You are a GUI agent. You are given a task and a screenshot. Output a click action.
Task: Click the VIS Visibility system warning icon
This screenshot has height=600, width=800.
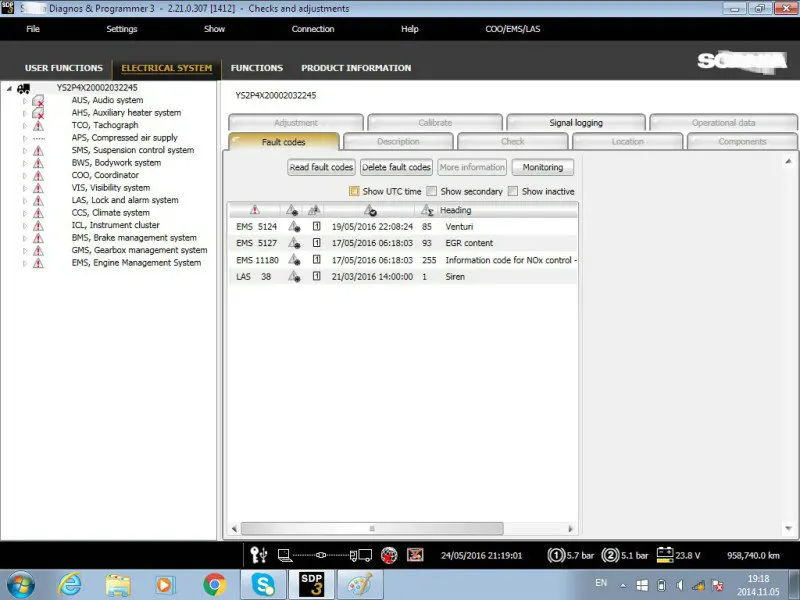38,188
